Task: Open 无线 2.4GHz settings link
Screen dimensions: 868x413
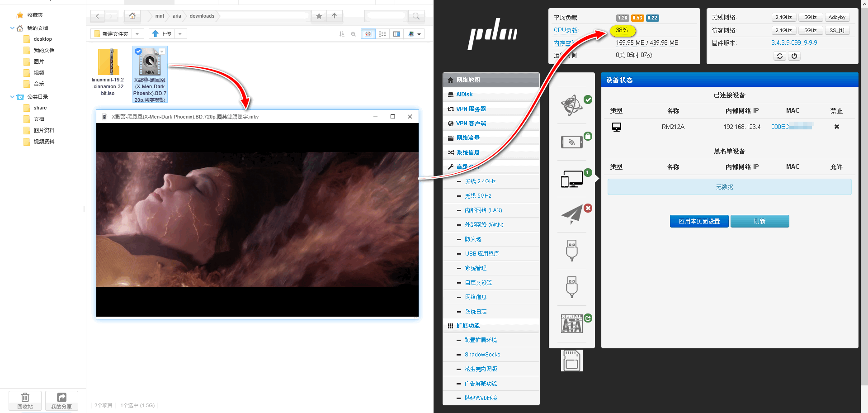Action: coord(480,181)
